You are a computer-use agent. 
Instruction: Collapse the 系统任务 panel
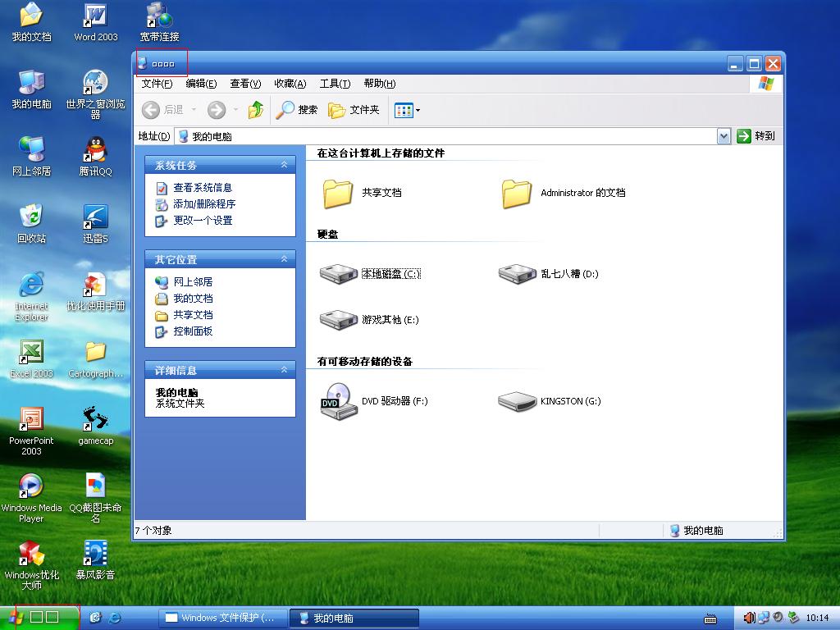pos(285,165)
